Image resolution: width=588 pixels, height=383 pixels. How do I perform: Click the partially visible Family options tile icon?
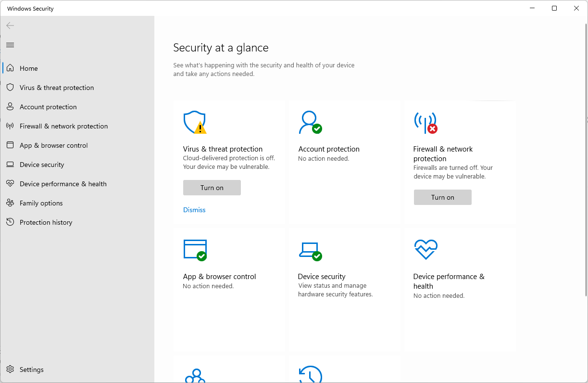[x=195, y=375]
